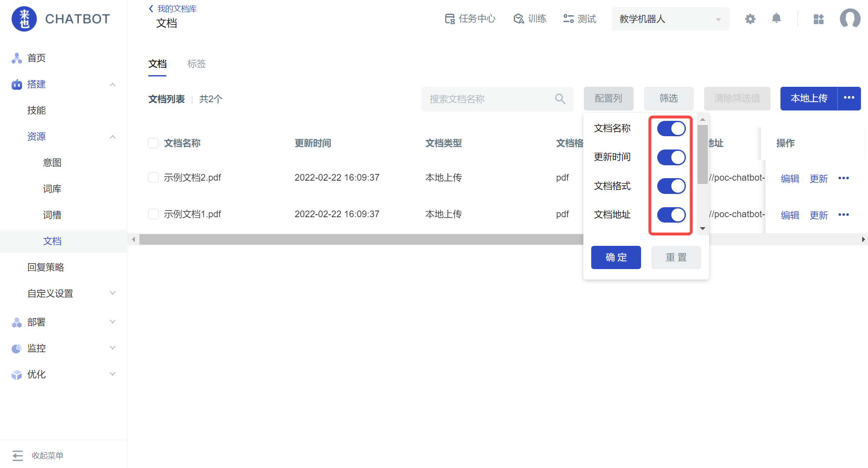Open the apps grid icon
This screenshot has height=468, width=868.
pyautogui.click(x=819, y=19)
